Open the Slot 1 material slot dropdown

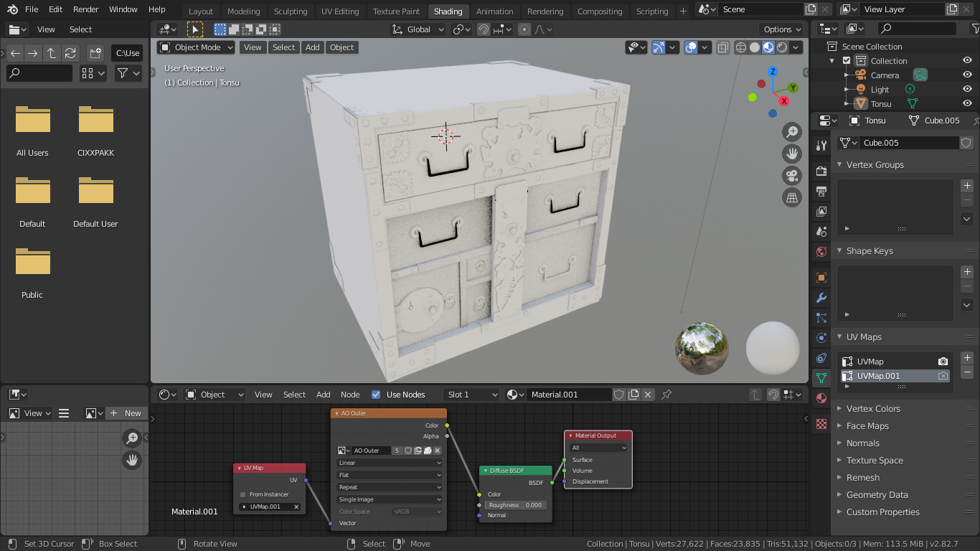(x=471, y=395)
